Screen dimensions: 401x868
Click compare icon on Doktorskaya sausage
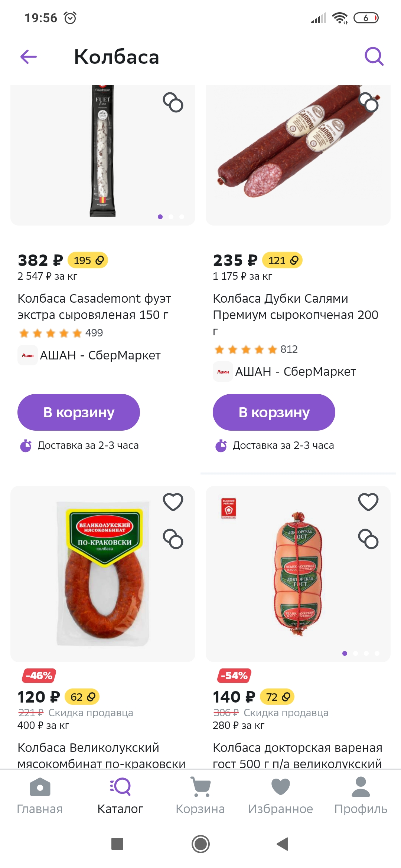pyautogui.click(x=368, y=539)
